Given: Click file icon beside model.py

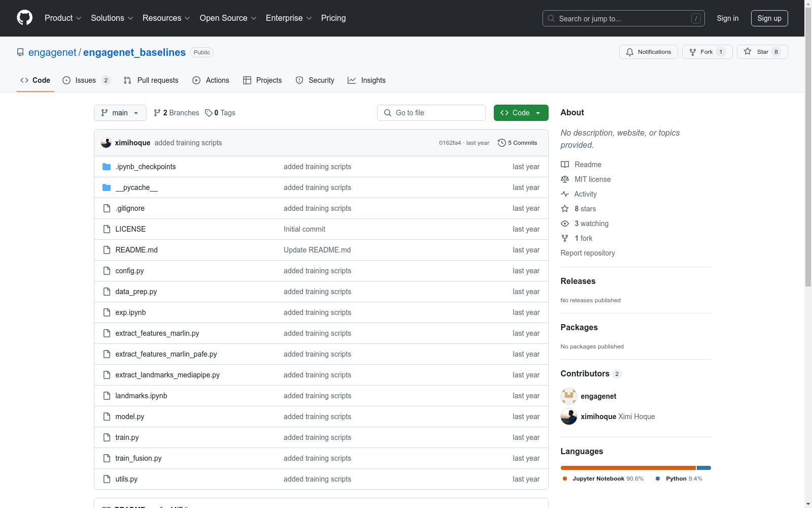Looking at the screenshot, I should (107, 417).
